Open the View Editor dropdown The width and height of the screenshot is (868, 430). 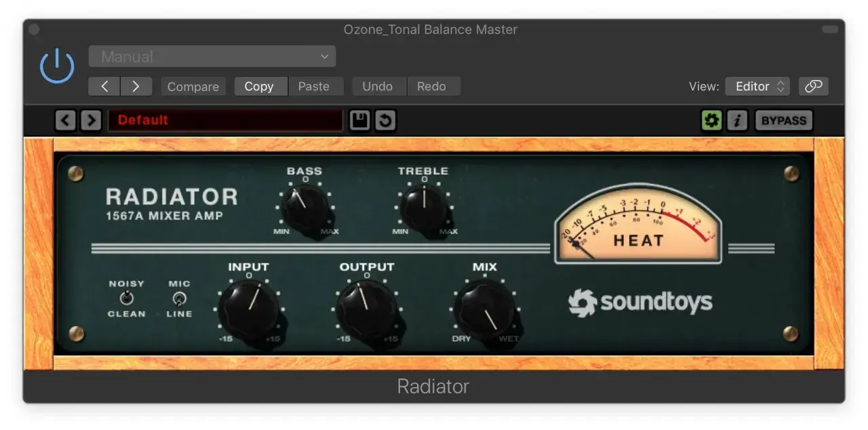click(x=757, y=86)
